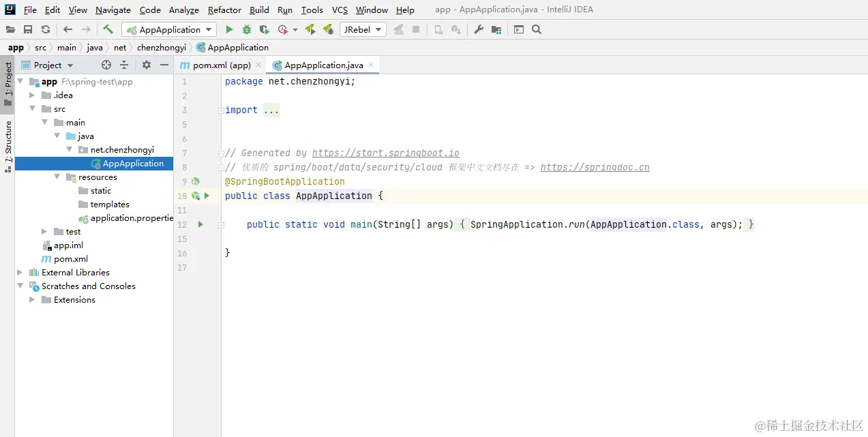Click the Search Everywhere magnifier icon
Viewport: 868px width, 437px height.
537,29
